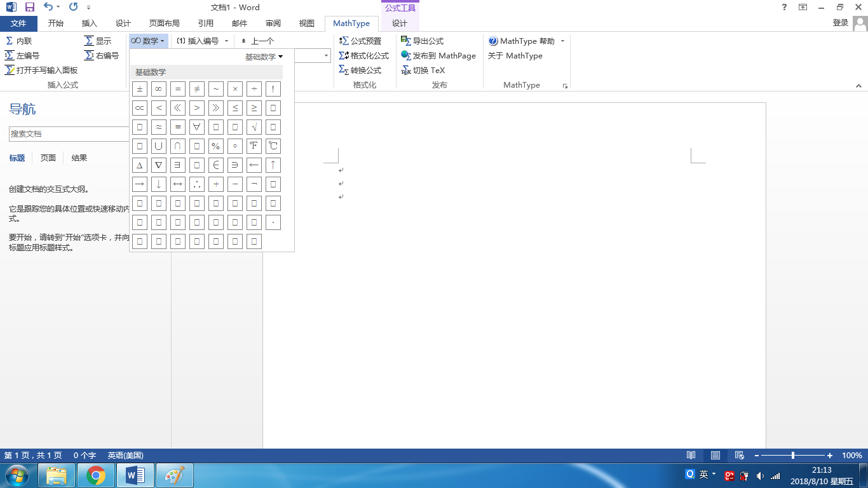Expand the MathType 帮助 dropdown arrow
The width and height of the screenshot is (868, 488).
pos(562,41)
